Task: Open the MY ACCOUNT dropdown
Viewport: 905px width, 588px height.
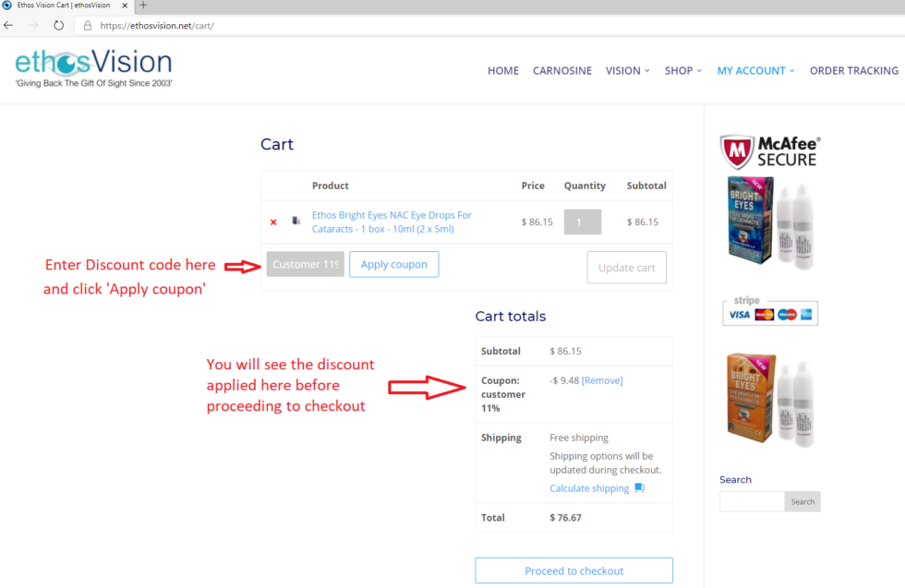Action: (x=755, y=71)
